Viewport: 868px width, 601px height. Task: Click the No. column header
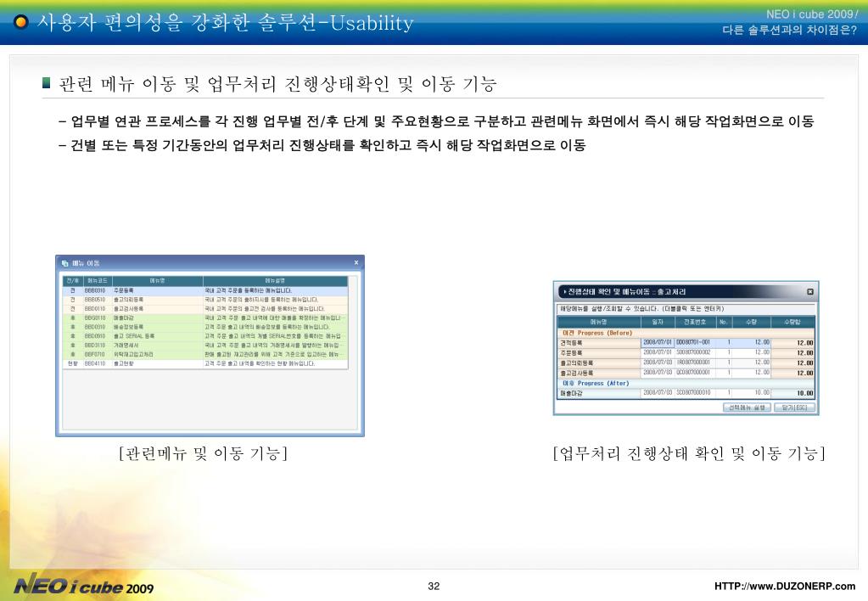(x=724, y=322)
